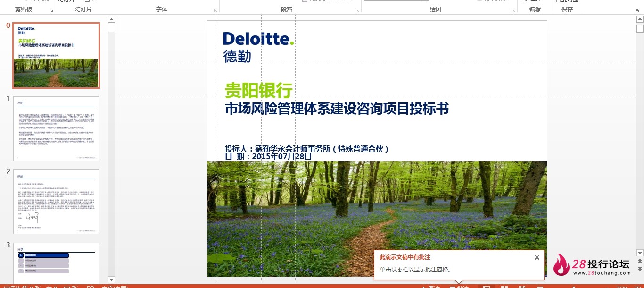Click the 绘图 group label
The image size is (644, 288).
pyautogui.click(x=436, y=9)
